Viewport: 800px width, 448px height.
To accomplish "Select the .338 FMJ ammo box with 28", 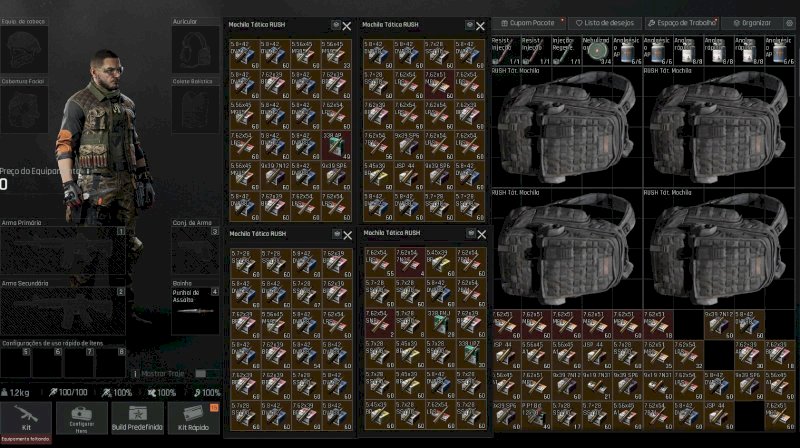I will [x=441, y=324].
